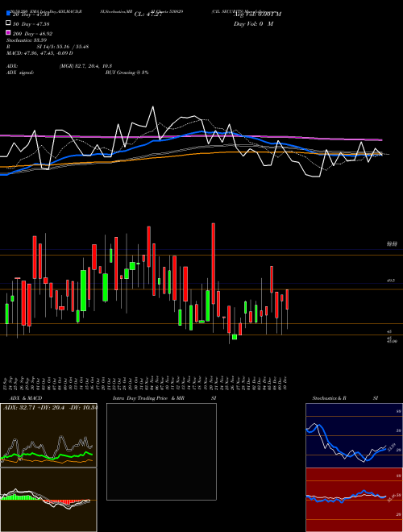Click the 'Stochastics: 33.59' reading
Screen dimensions: 403x532
point(27,40)
